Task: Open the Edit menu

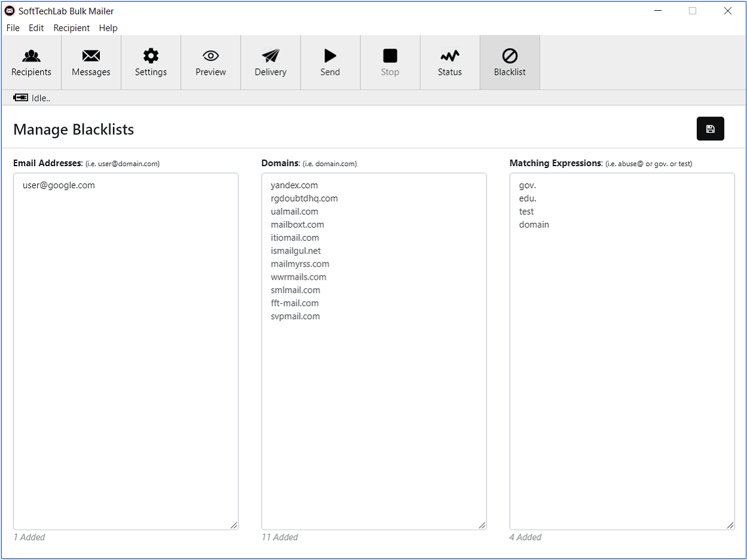Action: coord(36,28)
